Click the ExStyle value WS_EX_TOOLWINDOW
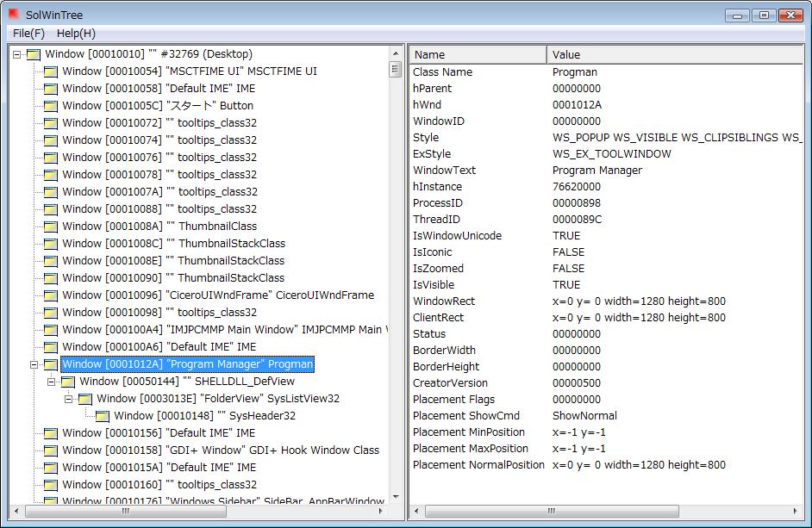The height and width of the screenshot is (528, 812). (x=612, y=153)
